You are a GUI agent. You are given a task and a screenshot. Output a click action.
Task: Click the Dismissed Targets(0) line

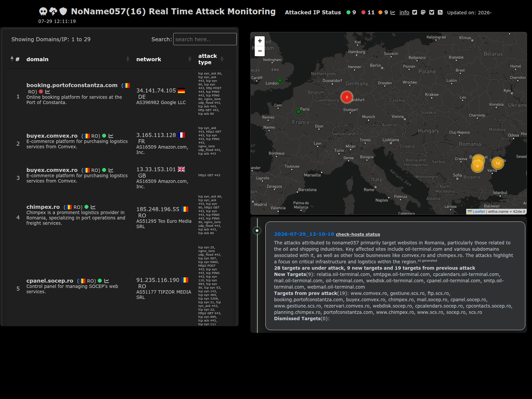tap(302, 319)
